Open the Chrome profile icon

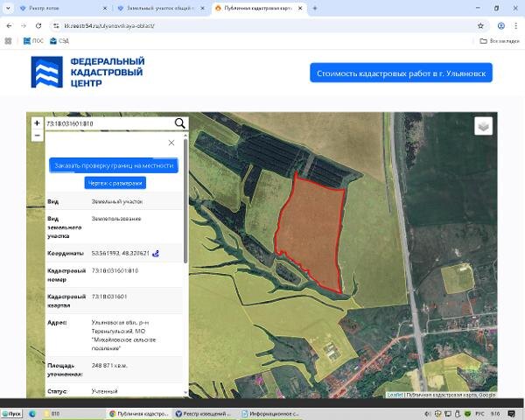pos(501,25)
